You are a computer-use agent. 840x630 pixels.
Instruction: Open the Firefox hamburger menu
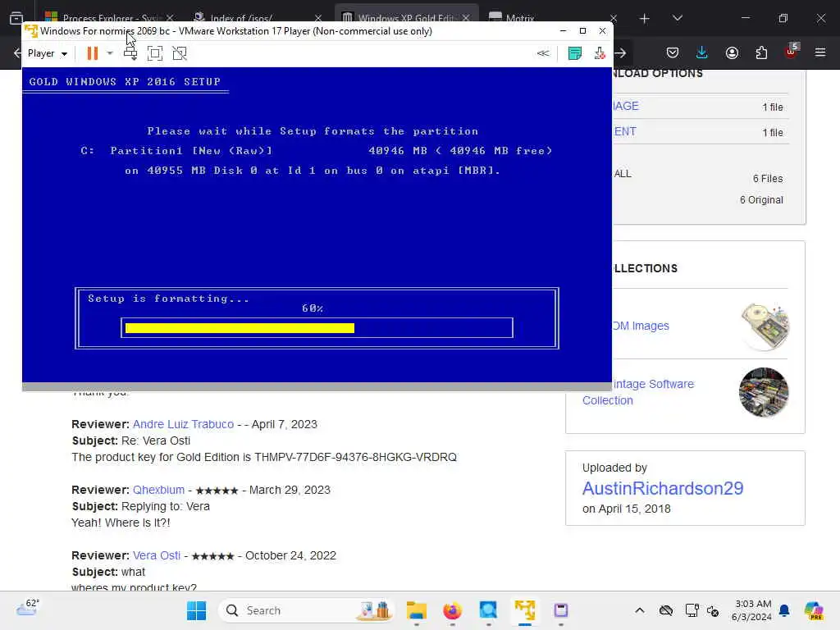coord(820,52)
